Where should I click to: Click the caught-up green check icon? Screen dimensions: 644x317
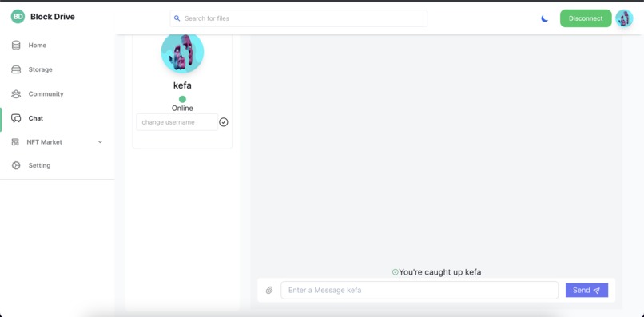[395, 272]
